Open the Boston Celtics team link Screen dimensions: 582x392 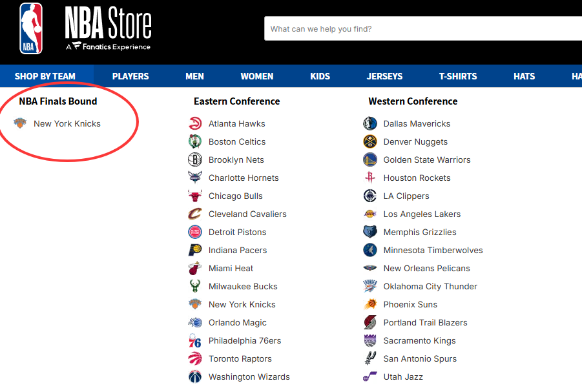(x=237, y=142)
